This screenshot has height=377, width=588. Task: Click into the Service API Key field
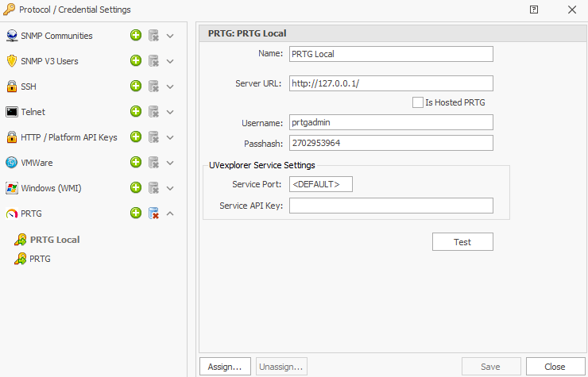tap(391, 206)
